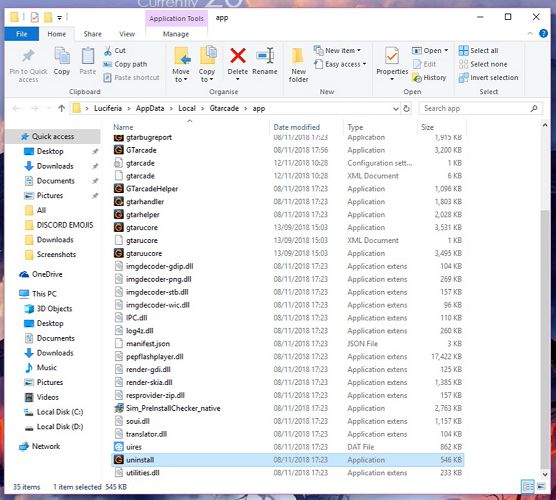This screenshot has width=556, height=500.
Task: Click the Back navigation arrow
Action: 16,109
